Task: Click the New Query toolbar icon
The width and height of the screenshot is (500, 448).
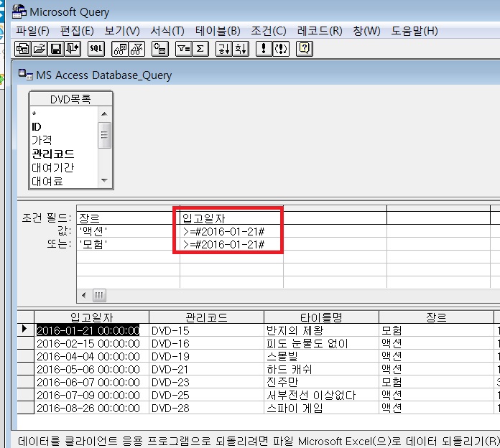Action: (23, 48)
